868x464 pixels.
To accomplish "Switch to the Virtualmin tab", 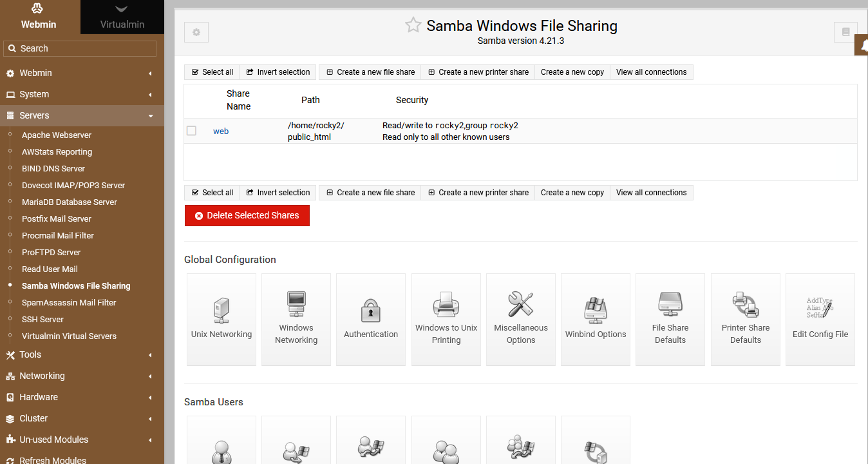I will pyautogui.click(x=122, y=17).
